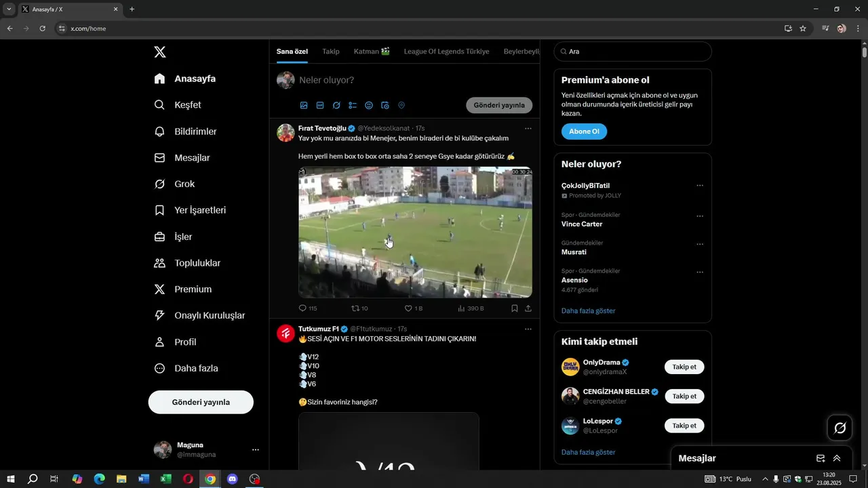Add GIF icon in composer
868x488 pixels.
click(x=320, y=106)
